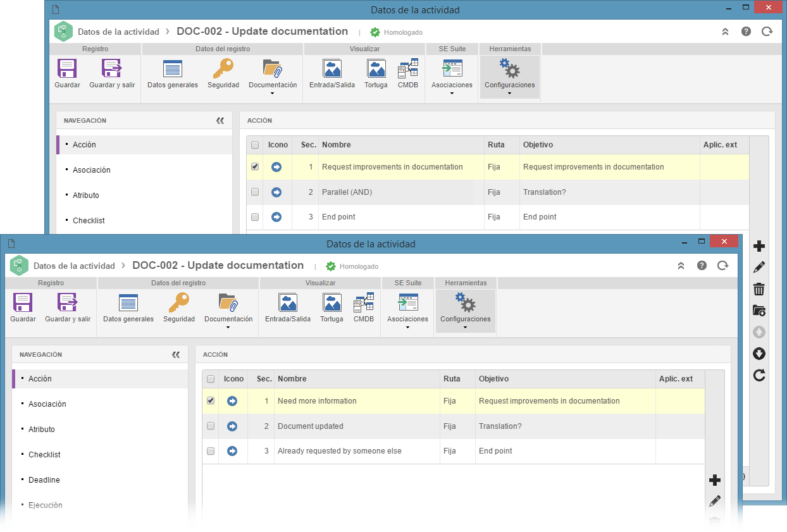Click the Datos de la actividad breadcrumb, front window
The width and height of the screenshot is (787, 532).
click(x=74, y=266)
